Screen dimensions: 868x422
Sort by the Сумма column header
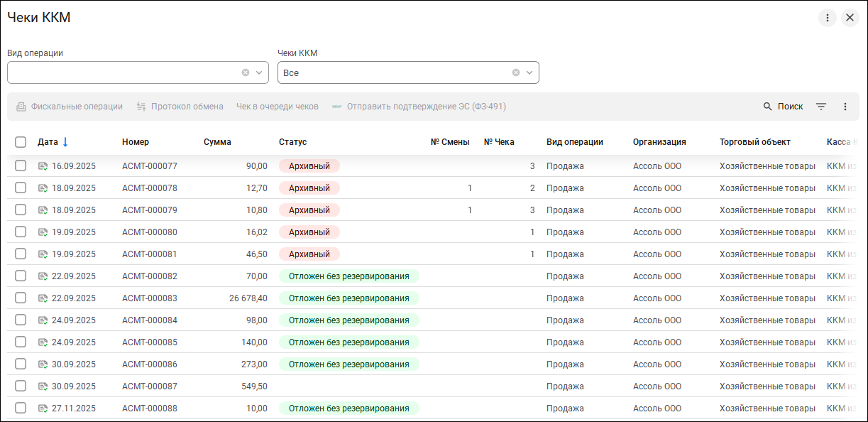tap(217, 142)
